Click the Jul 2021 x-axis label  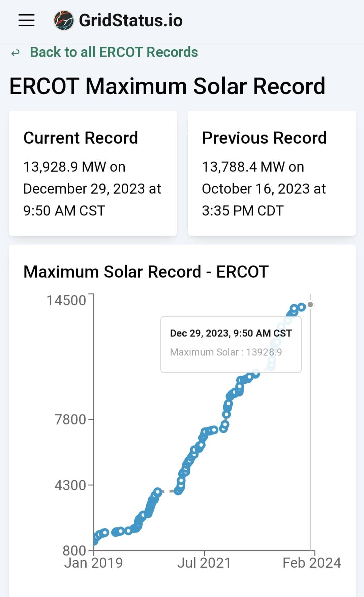point(204,563)
